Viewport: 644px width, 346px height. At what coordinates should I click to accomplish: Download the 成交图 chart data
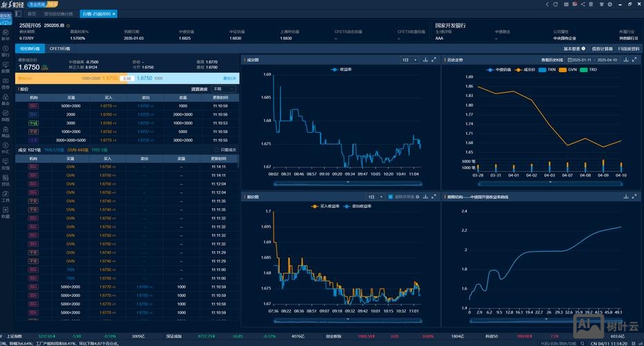coord(424,60)
